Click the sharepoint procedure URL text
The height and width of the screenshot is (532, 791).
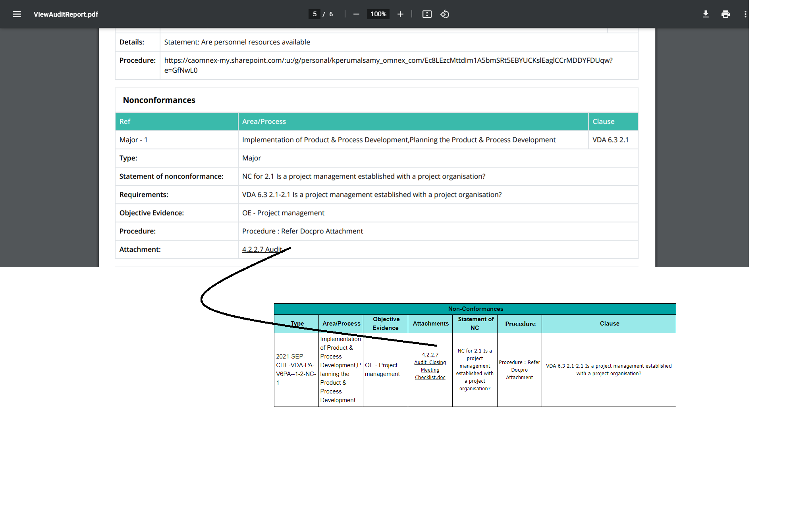point(388,65)
